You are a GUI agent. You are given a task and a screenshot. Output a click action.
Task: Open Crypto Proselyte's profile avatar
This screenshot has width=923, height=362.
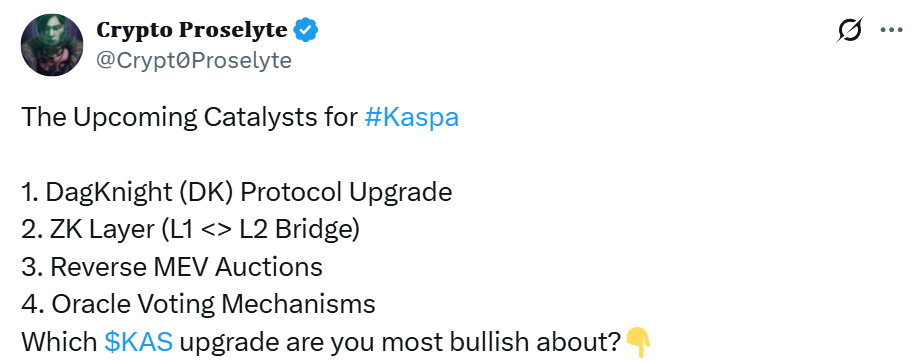(x=52, y=45)
